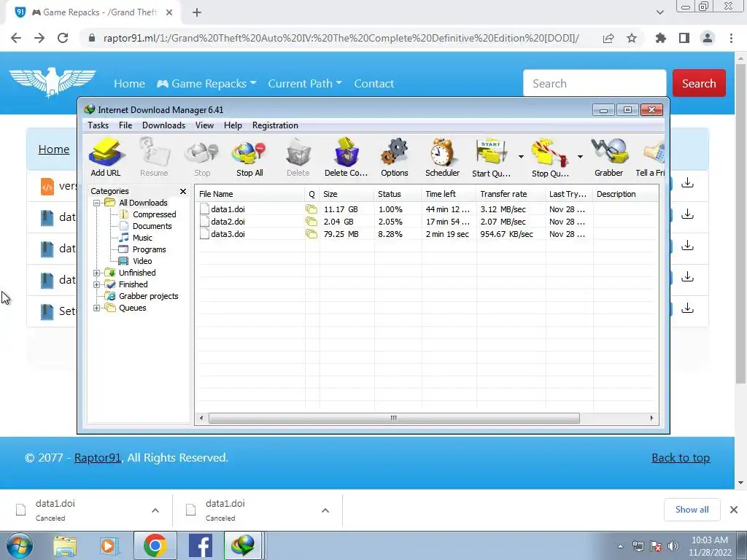747x560 pixels.
Task: Open the Downloads menu
Action: (163, 125)
